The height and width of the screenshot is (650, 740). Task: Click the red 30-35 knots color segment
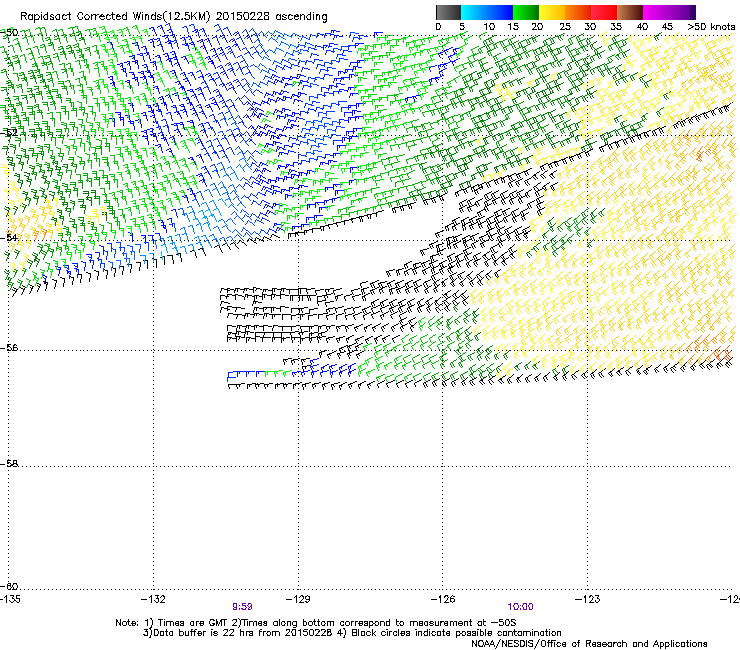tap(604, 12)
